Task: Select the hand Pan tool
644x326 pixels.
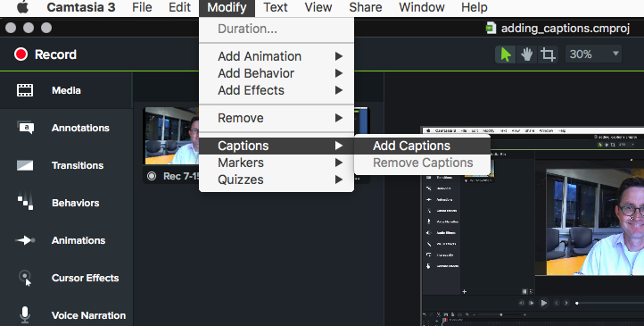Action: [x=527, y=54]
